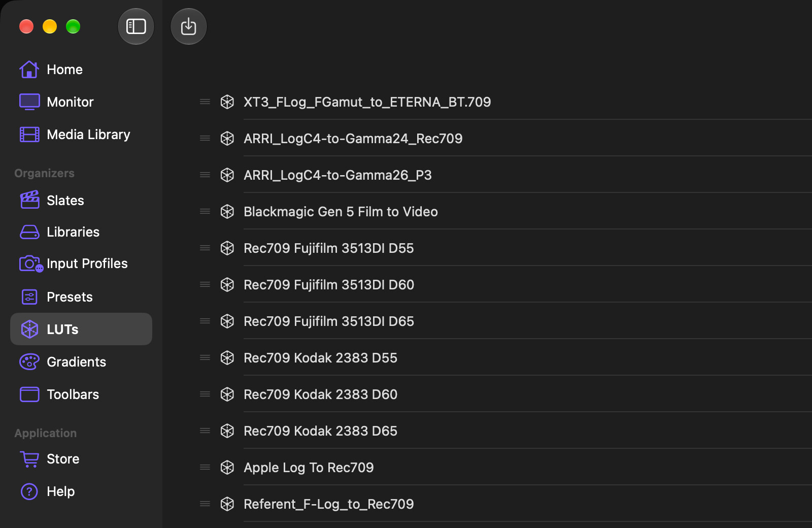Toggle the sidebar visibility button
This screenshot has height=528, width=812.
coord(136,26)
